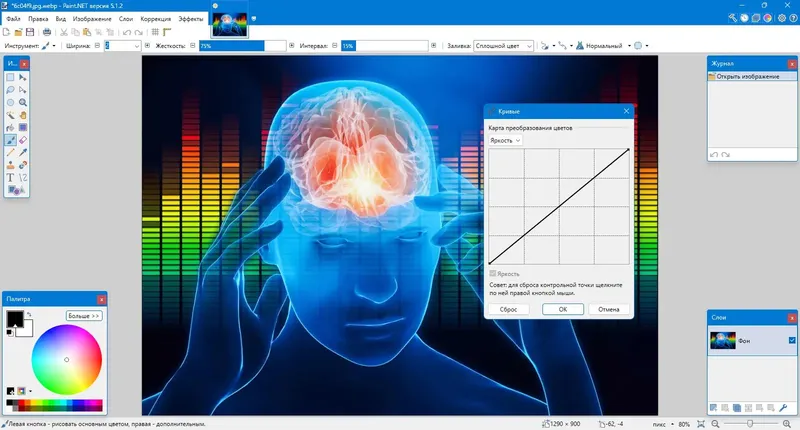The height and width of the screenshot is (430, 800).
Task: Click the Save diskette icon
Action: pos(30,32)
